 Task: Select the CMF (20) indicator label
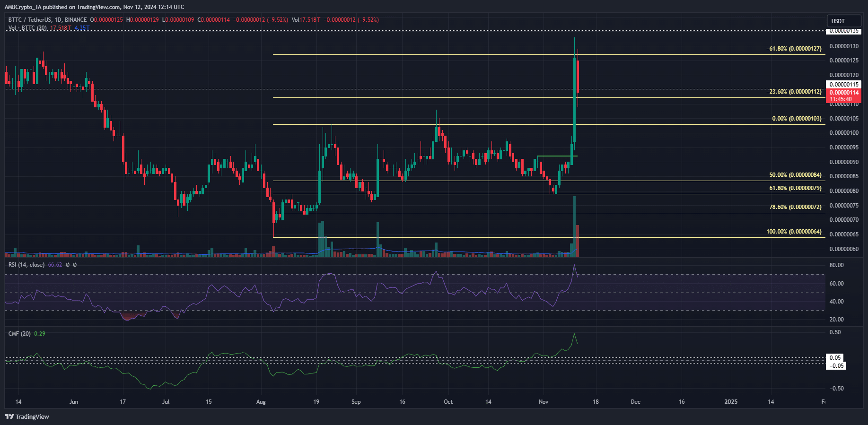click(x=19, y=334)
